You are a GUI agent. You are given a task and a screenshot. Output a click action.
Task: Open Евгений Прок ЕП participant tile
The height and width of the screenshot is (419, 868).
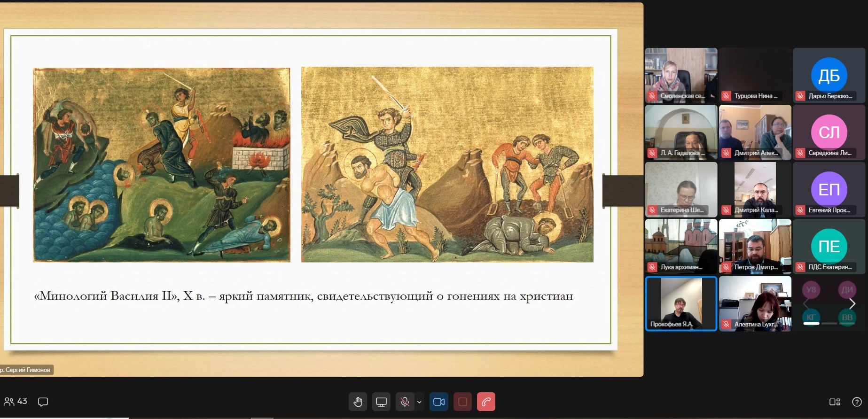point(829,189)
